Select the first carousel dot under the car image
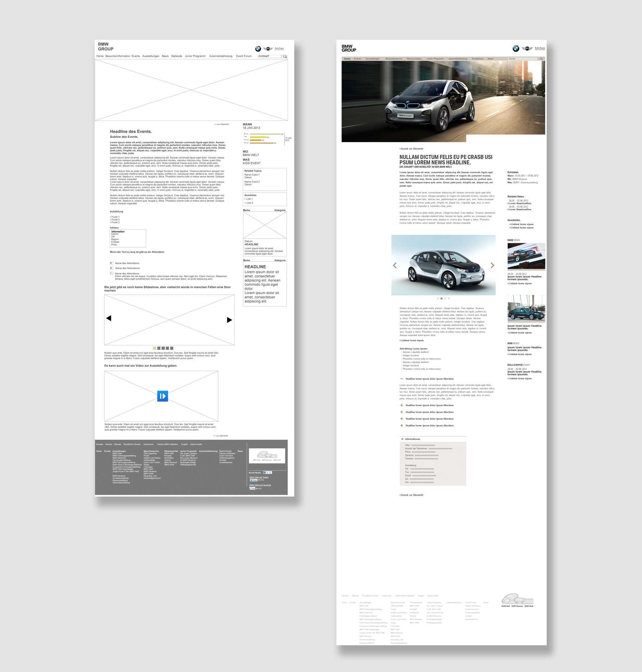642x672 pixels. point(438,298)
